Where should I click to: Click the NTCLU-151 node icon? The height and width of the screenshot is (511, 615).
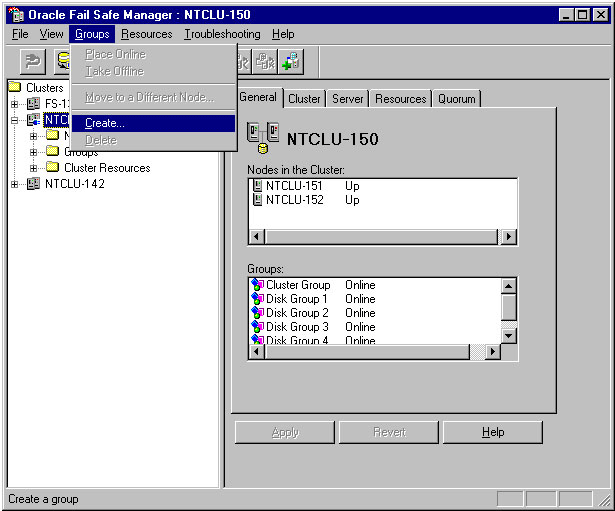(x=257, y=185)
